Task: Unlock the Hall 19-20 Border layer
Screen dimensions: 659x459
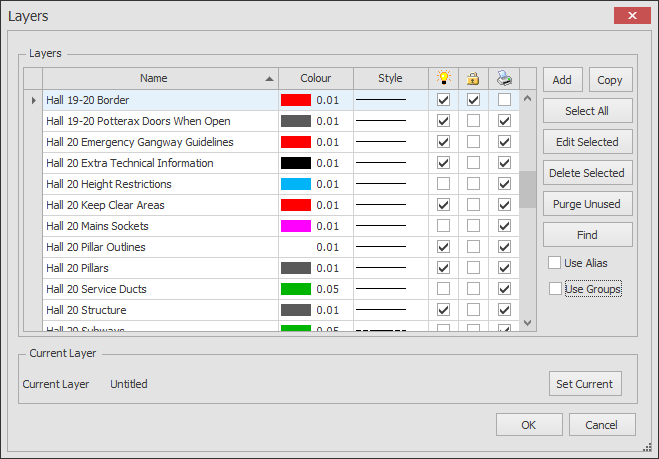Action: (473, 100)
